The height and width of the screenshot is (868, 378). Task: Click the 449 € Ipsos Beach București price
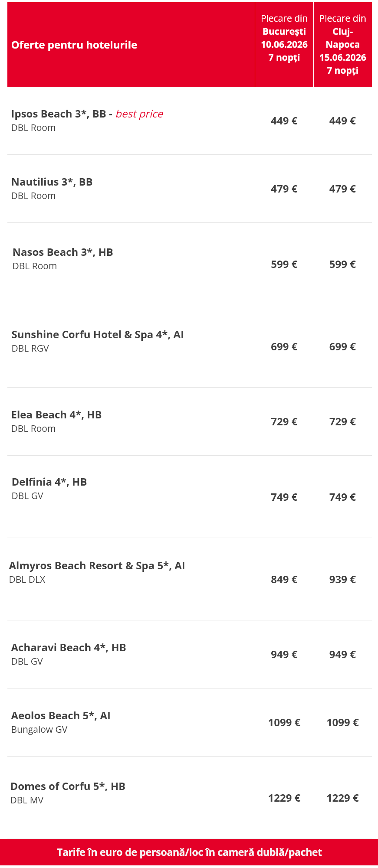coord(284,121)
